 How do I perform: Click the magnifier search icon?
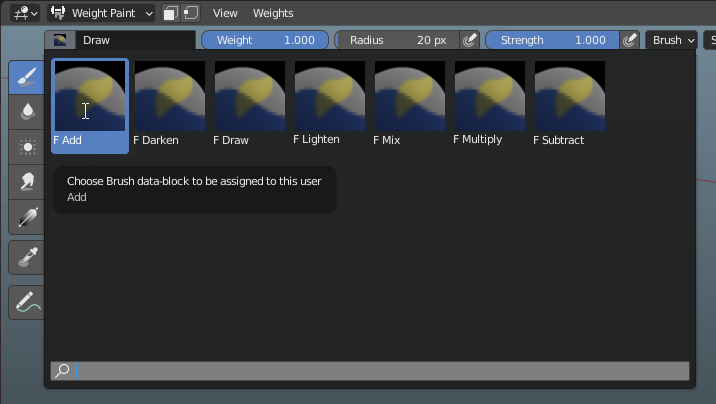click(62, 371)
